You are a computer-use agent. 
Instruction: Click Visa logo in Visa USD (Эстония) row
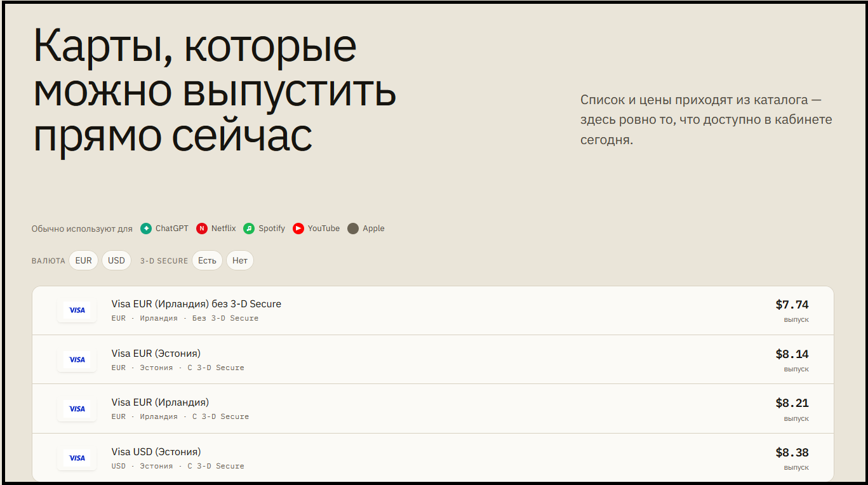(x=77, y=458)
